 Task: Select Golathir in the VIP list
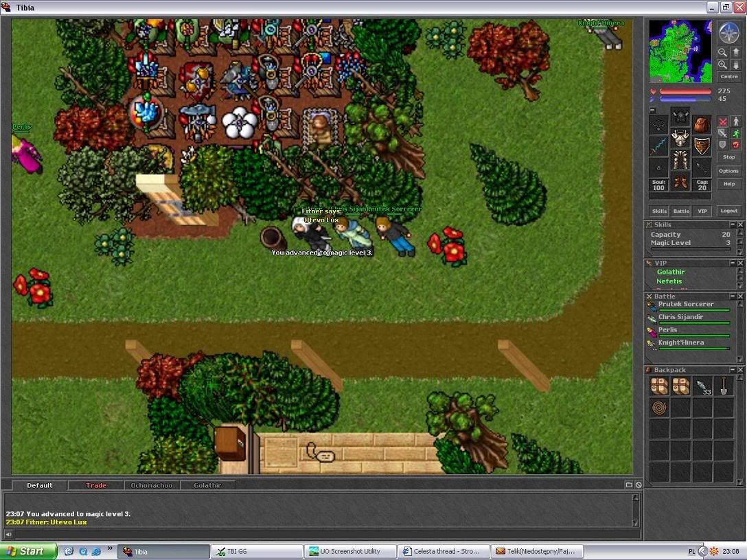(x=670, y=272)
